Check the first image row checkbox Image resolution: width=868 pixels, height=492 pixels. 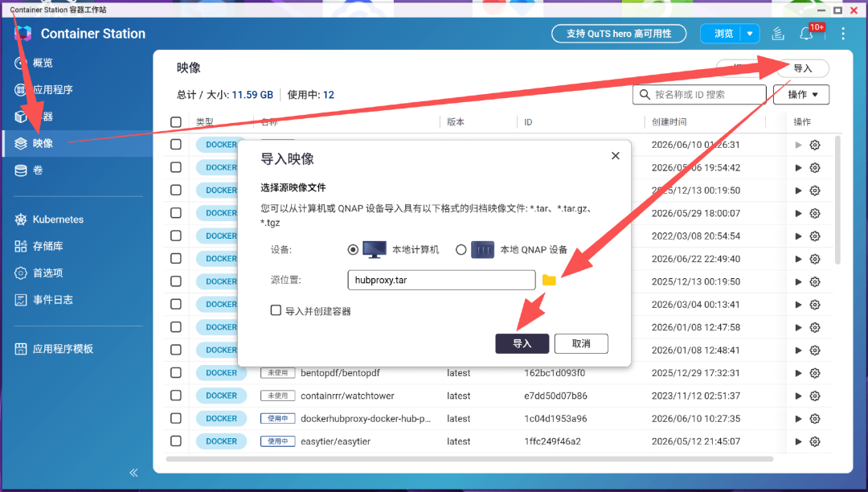176,145
